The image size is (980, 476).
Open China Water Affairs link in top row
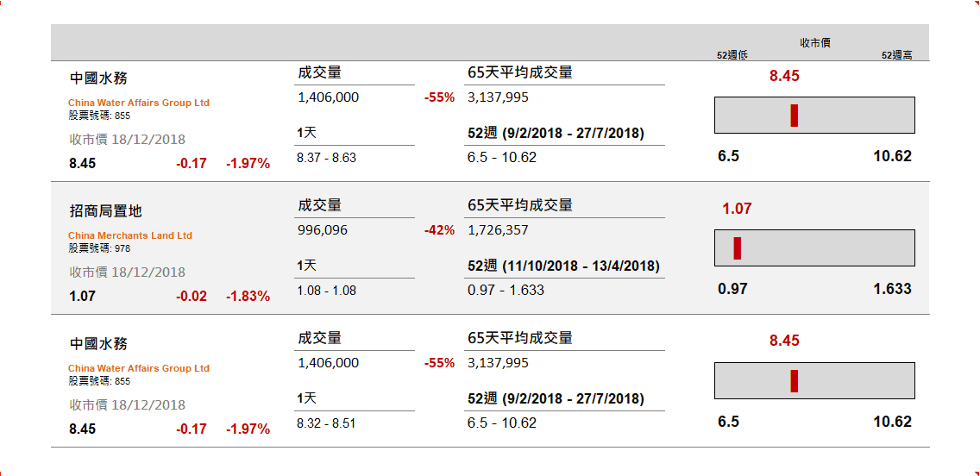[139, 103]
